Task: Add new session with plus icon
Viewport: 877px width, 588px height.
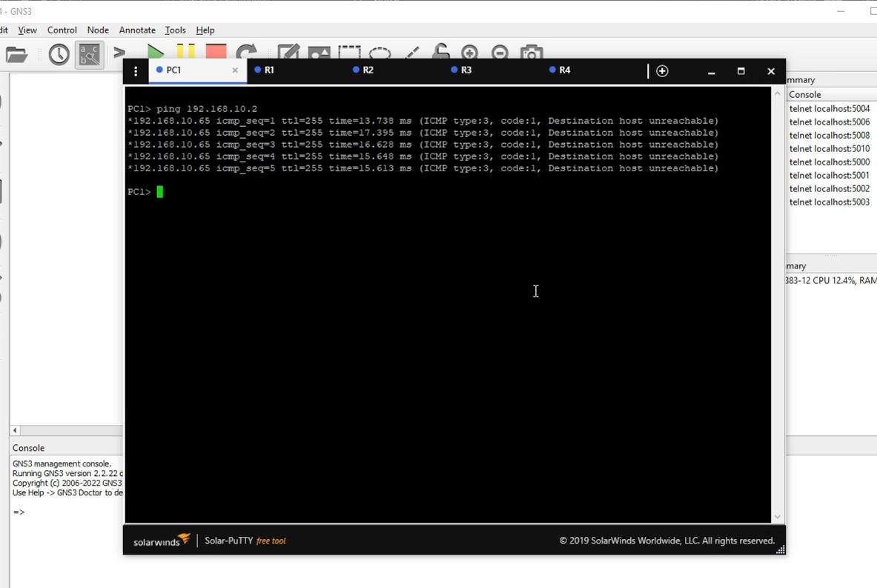Action: point(662,71)
